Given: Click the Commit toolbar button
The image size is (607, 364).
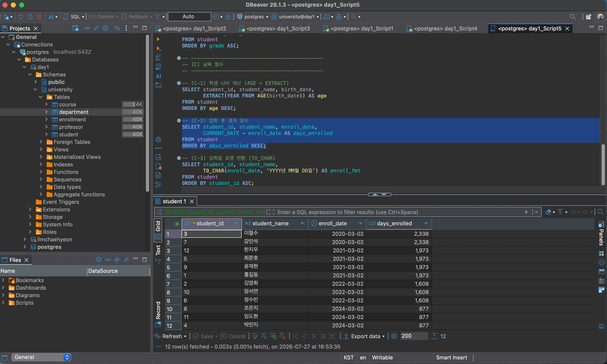Looking at the screenshot, I should 103,17.
